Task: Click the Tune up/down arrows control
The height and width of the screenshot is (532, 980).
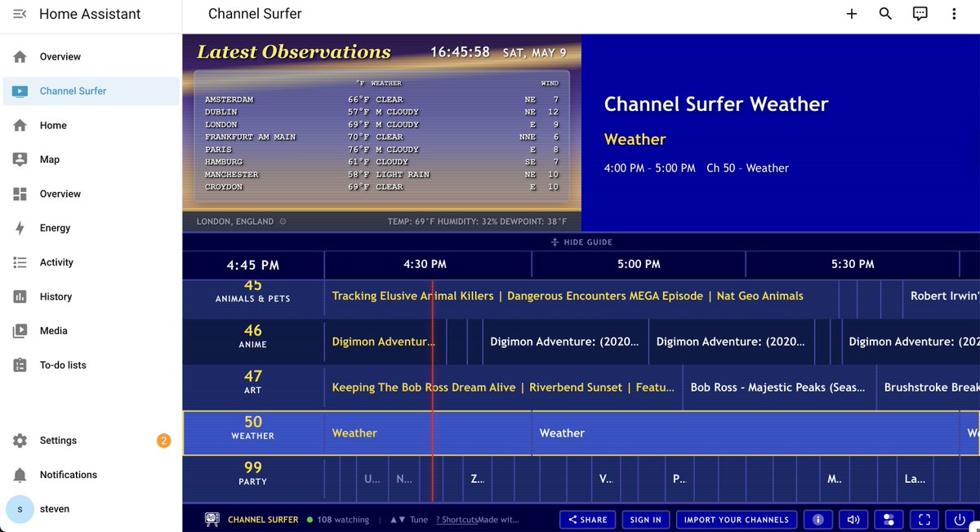Action: [408, 520]
